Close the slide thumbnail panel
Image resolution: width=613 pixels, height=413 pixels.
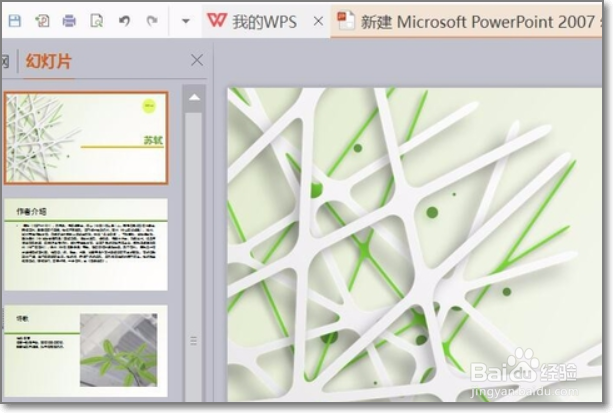197,60
